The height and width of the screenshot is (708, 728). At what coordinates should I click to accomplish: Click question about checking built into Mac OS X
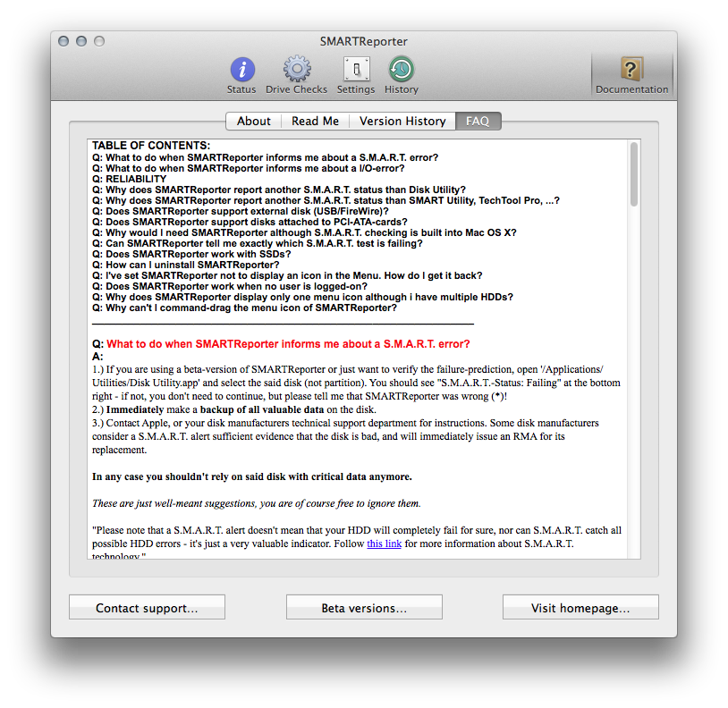[304, 232]
